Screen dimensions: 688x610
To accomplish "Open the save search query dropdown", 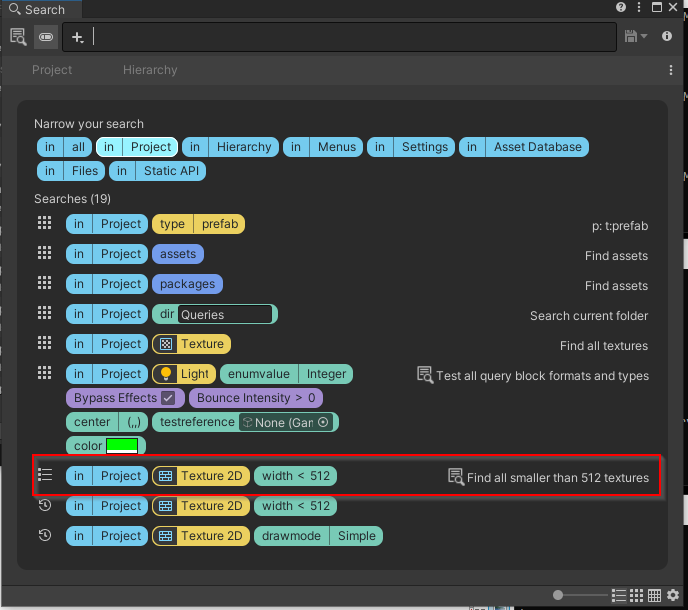I will coord(635,37).
